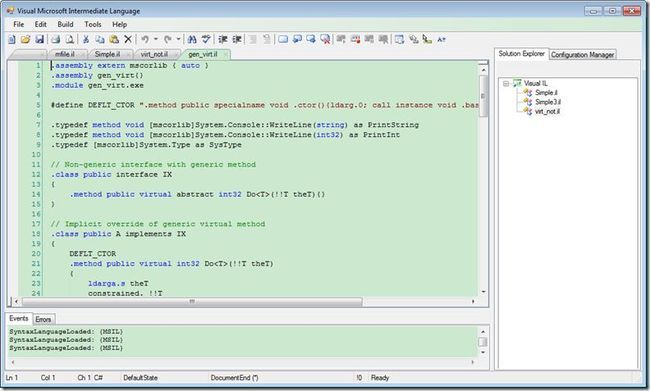Screen dimensions: 650x391
Task: Switch to the mfile.il editor tab
Action: pyautogui.click(x=65, y=54)
